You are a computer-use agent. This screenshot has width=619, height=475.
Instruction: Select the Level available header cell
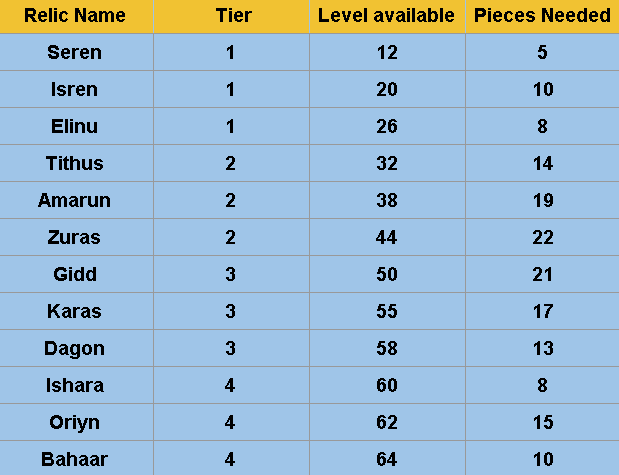point(386,16)
